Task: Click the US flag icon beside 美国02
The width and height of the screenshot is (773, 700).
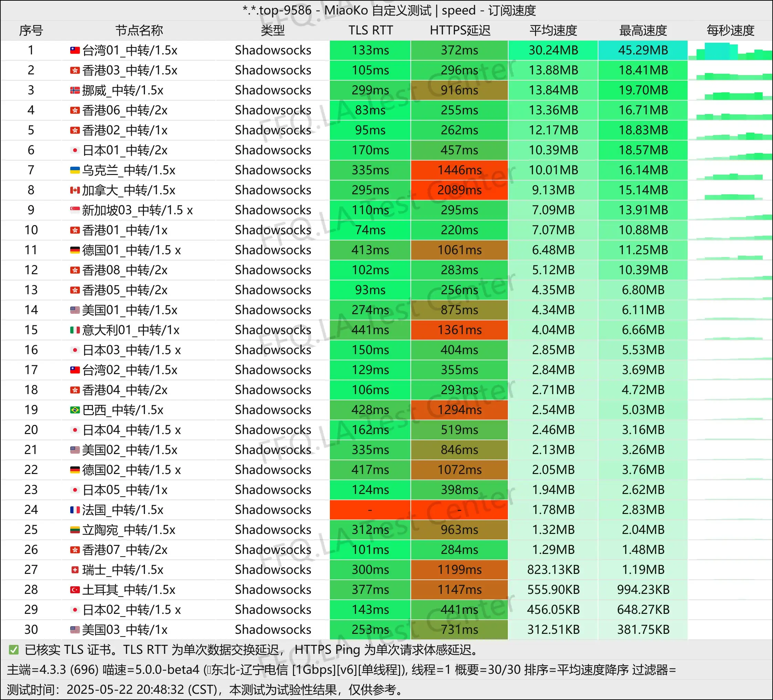Action: coord(75,450)
